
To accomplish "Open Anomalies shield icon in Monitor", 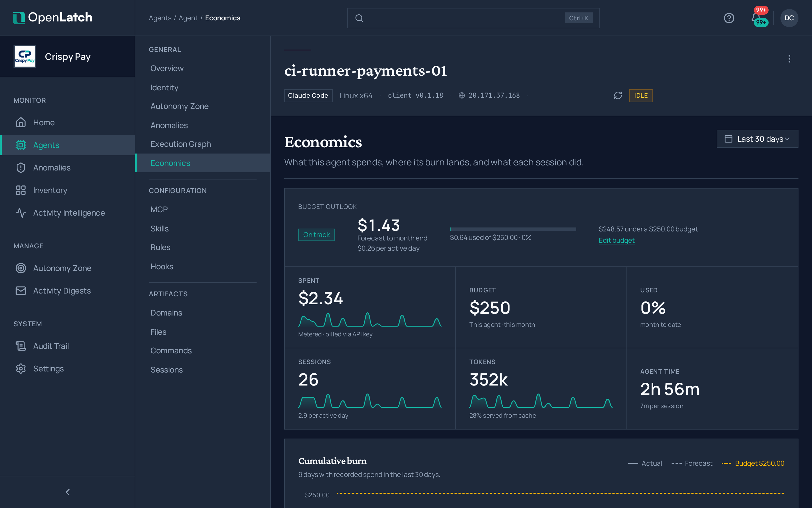I will pyautogui.click(x=21, y=168).
